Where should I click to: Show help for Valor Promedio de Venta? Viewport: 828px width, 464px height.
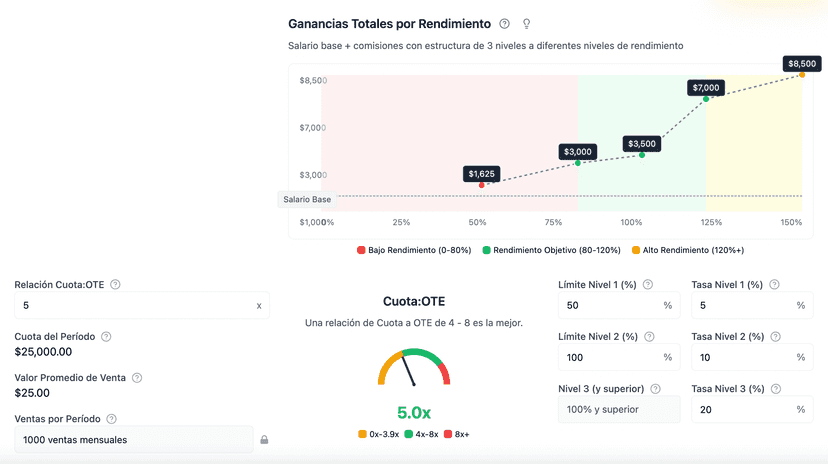pos(137,378)
